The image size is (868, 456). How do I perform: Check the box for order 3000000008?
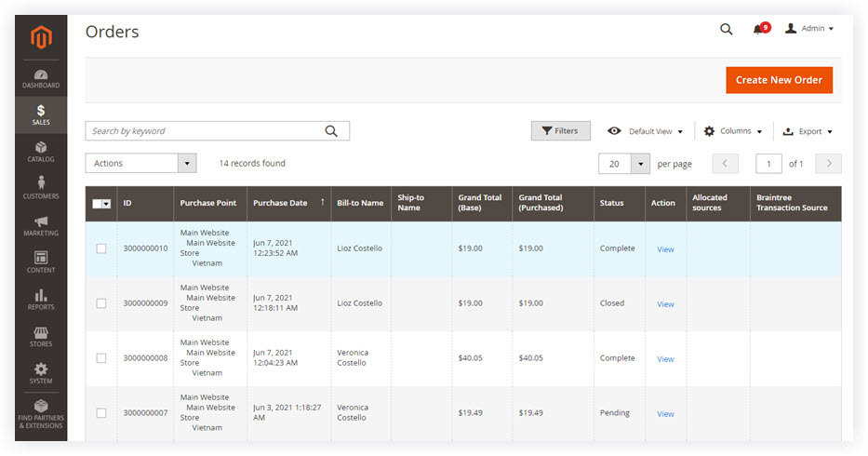[x=101, y=358]
